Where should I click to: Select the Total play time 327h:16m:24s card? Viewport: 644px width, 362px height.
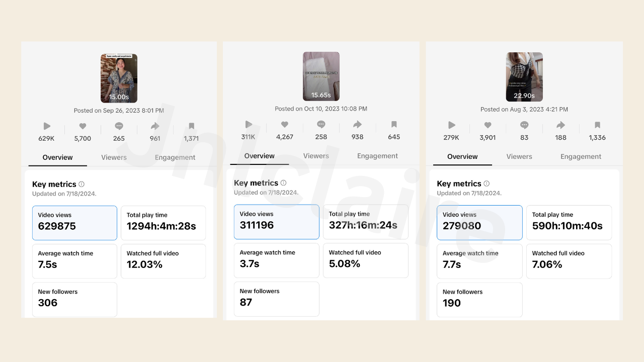click(365, 222)
